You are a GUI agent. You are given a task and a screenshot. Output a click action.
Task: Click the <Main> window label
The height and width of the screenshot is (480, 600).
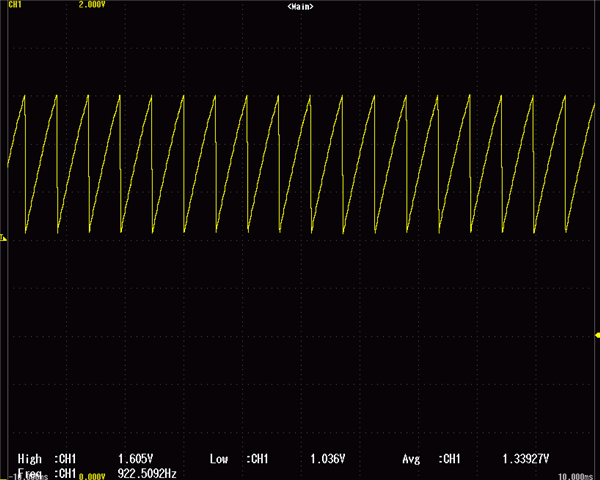click(300, 7)
